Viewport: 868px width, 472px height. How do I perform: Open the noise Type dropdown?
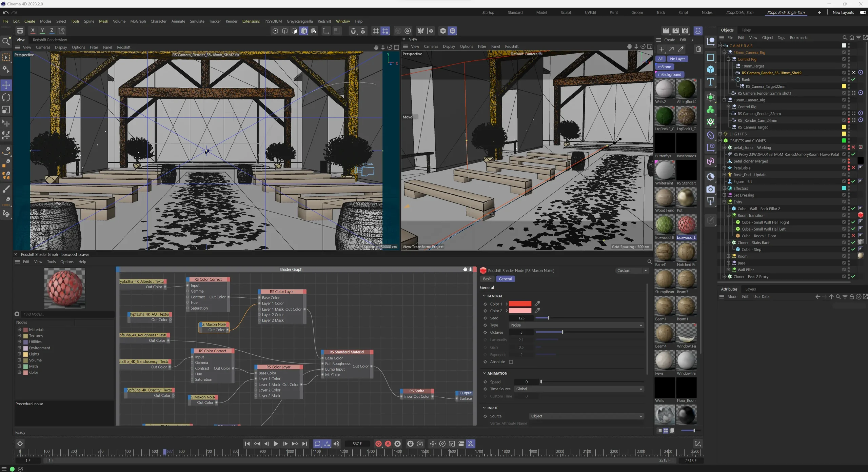576,325
